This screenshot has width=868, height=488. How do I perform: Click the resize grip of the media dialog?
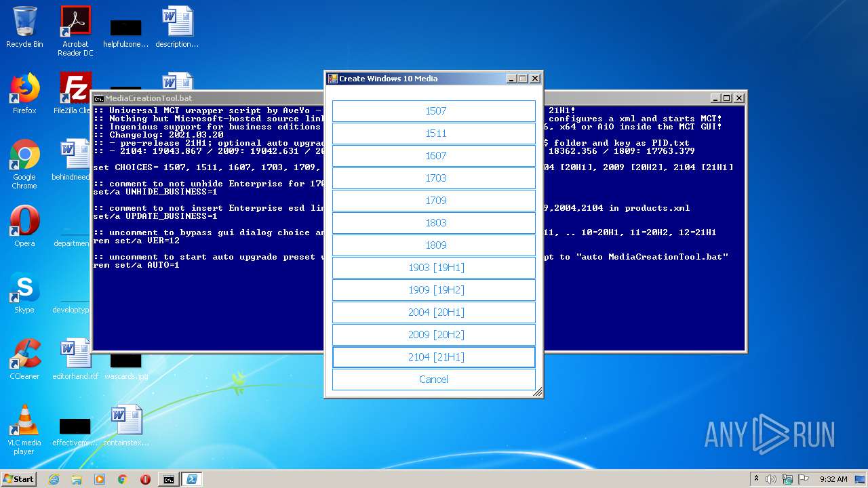pos(538,392)
